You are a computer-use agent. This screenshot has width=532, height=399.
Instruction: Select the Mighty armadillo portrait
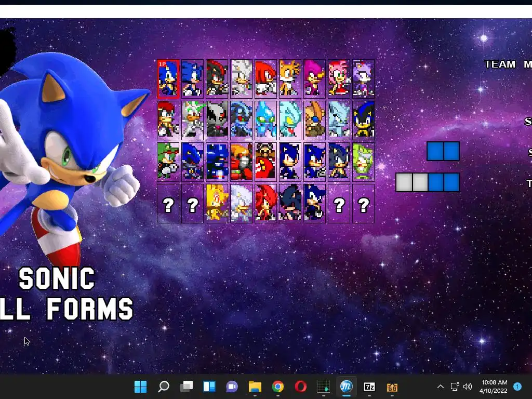(168, 120)
